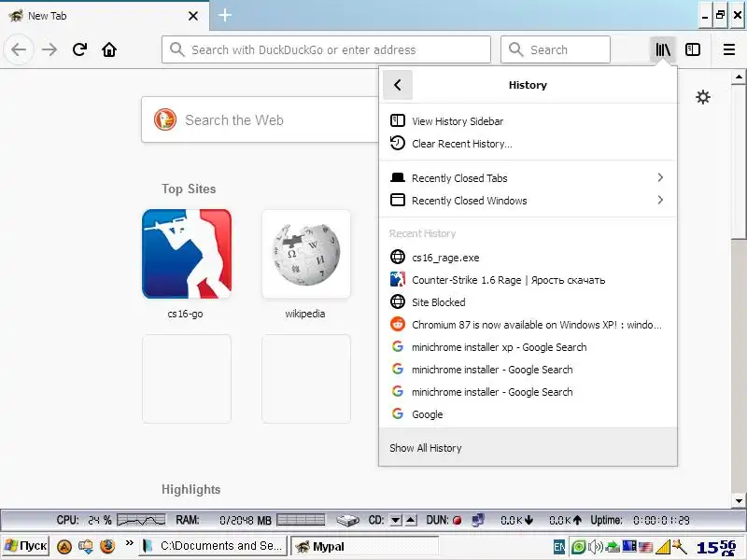Expand chevron beside Recently Closed Tabs
Viewport: 747px width, 560px height.
click(660, 177)
